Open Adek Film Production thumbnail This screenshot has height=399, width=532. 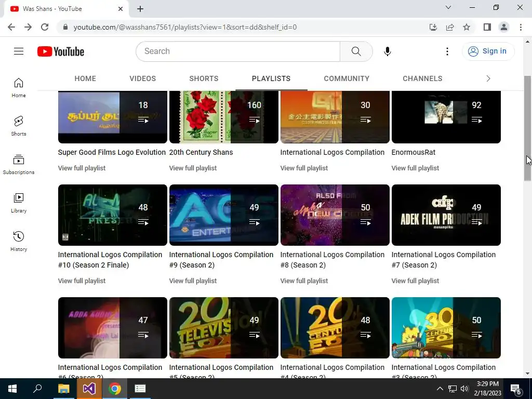(x=446, y=215)
